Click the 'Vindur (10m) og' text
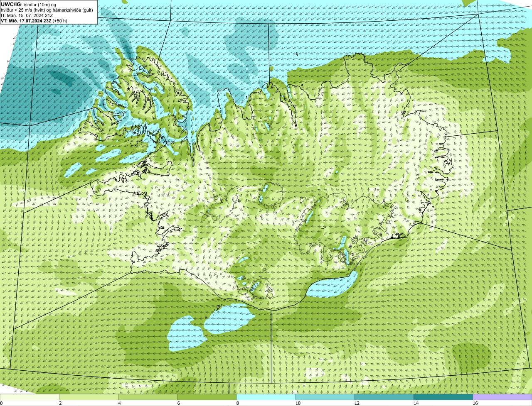Image resolution: width=532 pixels, height=406 pixels. [39, 5]
